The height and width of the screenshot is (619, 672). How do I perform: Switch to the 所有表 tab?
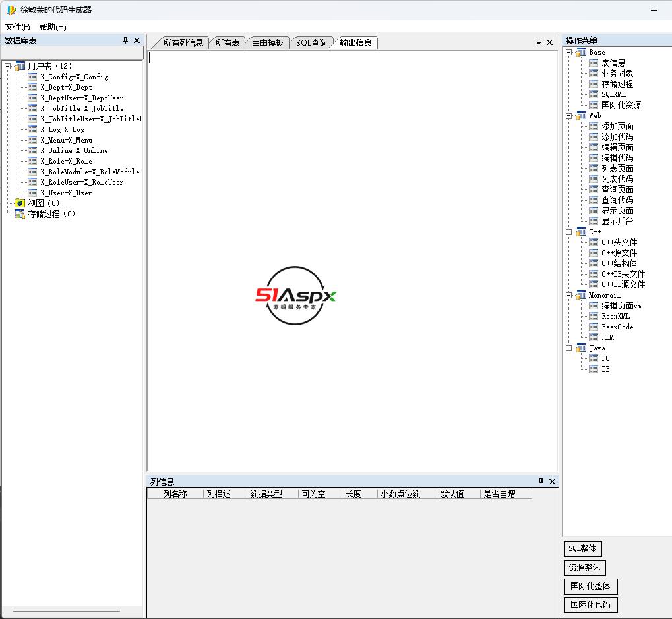point(227,42)
